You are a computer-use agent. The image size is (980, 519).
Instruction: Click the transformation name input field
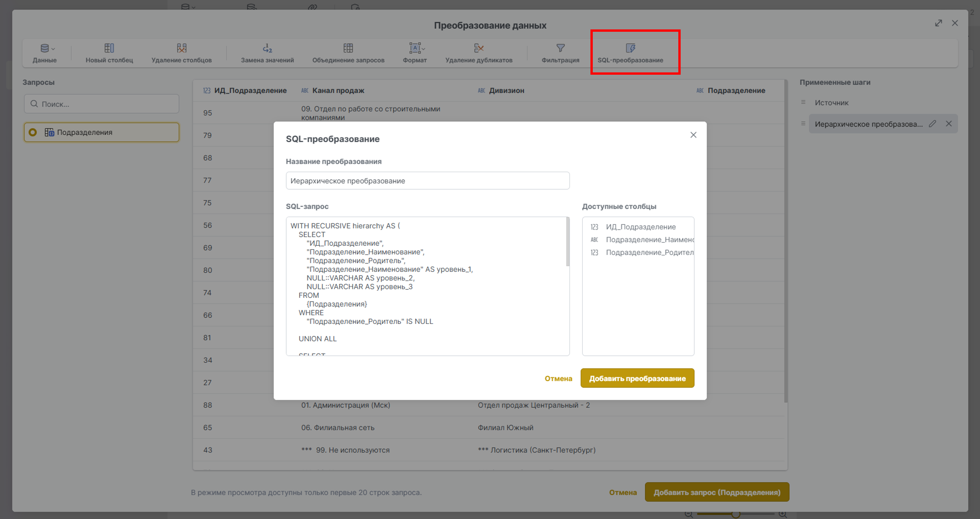click(x=428, y=181)
